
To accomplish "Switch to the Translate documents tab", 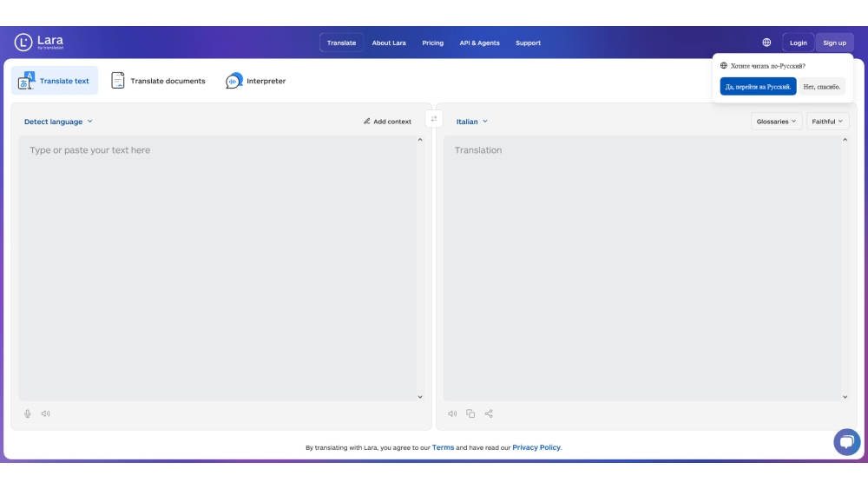I will point(158,81).
